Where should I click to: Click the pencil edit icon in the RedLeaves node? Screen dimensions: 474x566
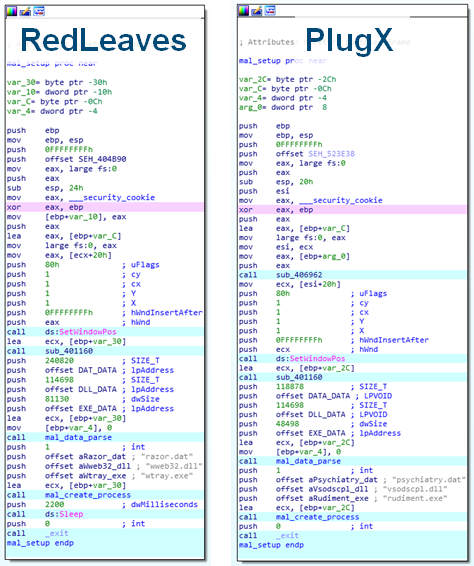click(x=25, y=12)
